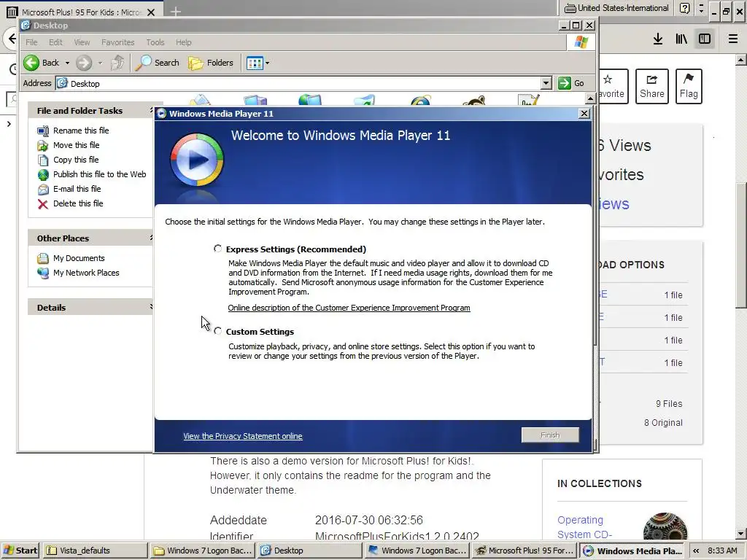Open the browser hamburger menu
747x560 pixels.
tap(733, 39)
